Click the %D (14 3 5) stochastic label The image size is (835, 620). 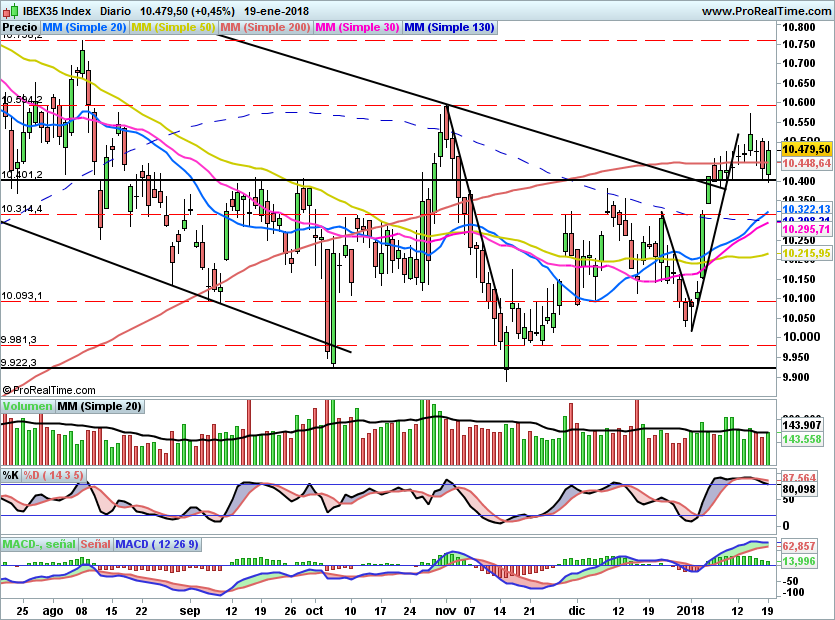point(54,474)
